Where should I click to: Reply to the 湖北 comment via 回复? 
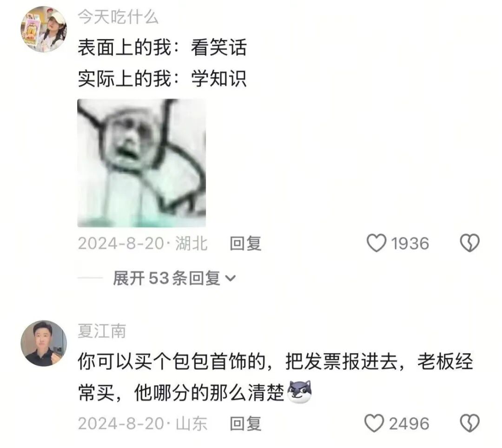click(245, 244)
